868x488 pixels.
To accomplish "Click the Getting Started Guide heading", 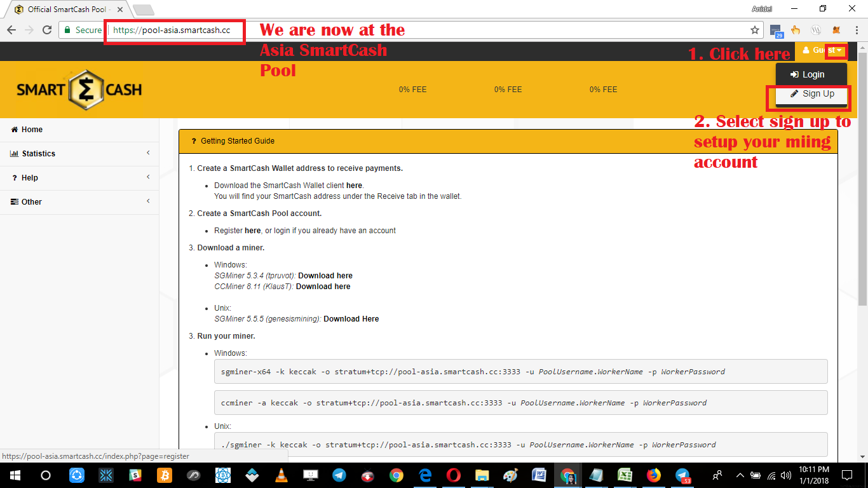I will (238, 141).
